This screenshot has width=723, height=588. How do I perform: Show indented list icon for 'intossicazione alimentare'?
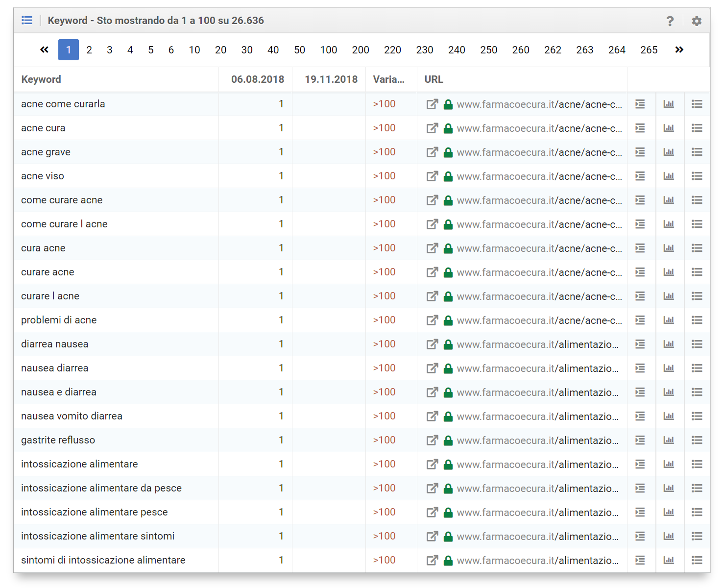640,464
